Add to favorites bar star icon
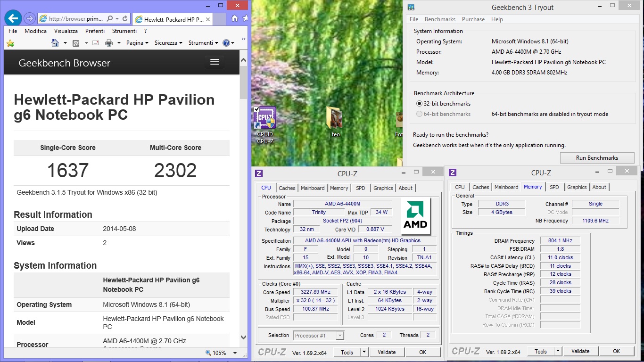The image size is (644, 362). tap(10, 43)
